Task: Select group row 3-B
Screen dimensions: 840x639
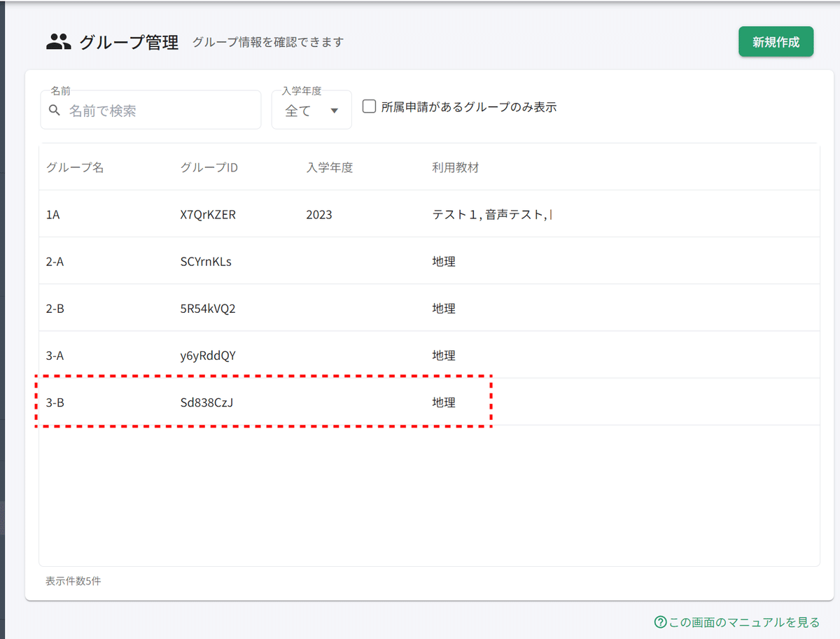Action: [429, 402]
